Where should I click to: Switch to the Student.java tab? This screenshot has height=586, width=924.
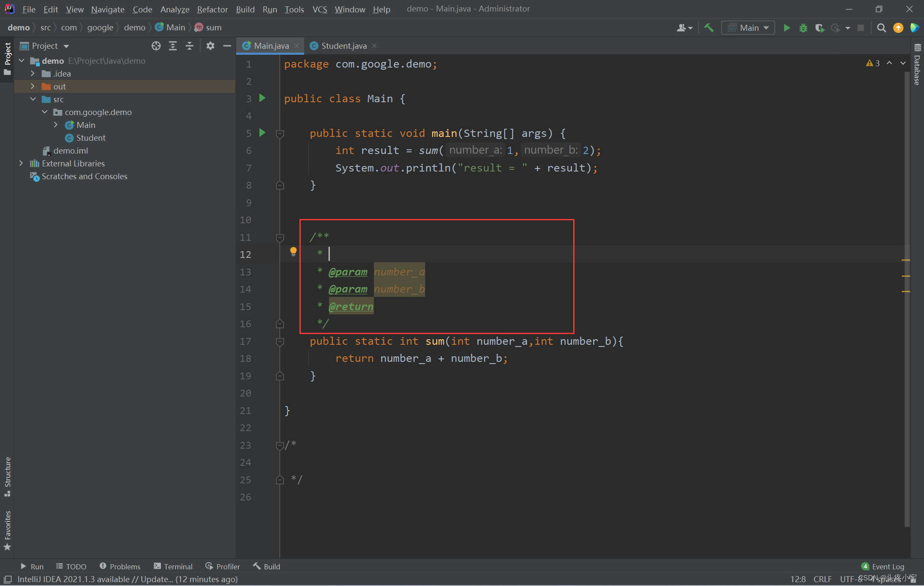click(x=344, y=46)
